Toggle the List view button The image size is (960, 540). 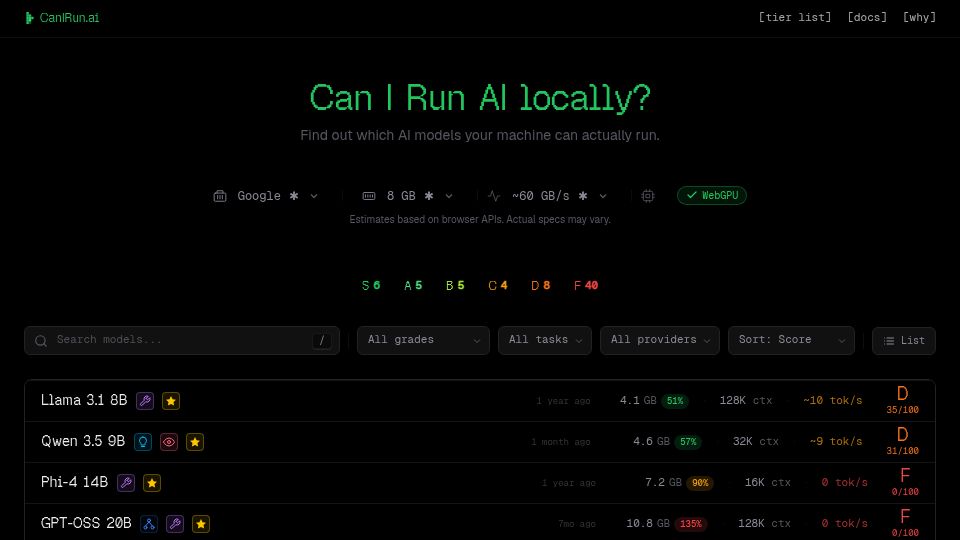[904, 341]
